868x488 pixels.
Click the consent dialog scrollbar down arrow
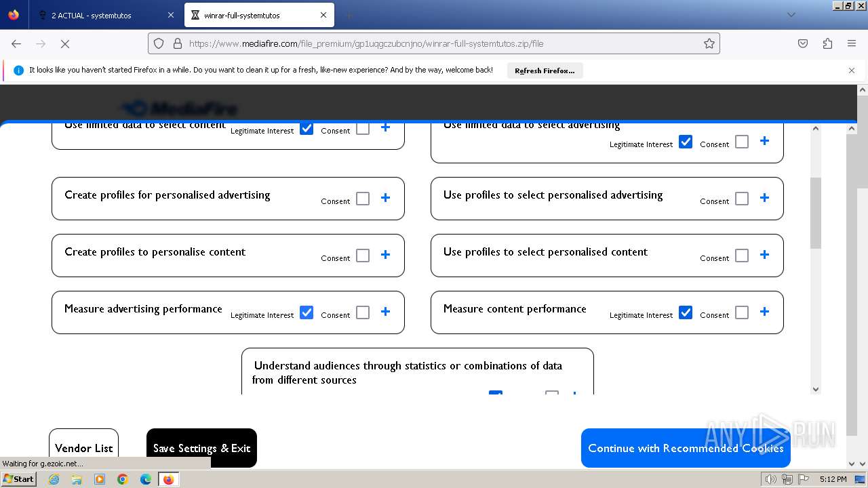(x=815, y=389)
